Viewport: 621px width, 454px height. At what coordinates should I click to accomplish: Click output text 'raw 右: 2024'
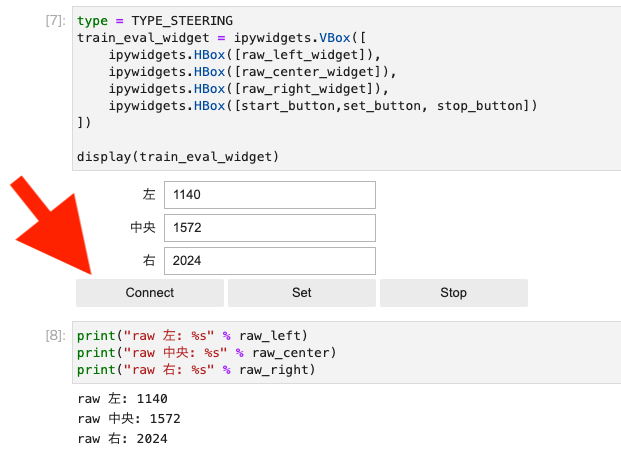point(122,439)
